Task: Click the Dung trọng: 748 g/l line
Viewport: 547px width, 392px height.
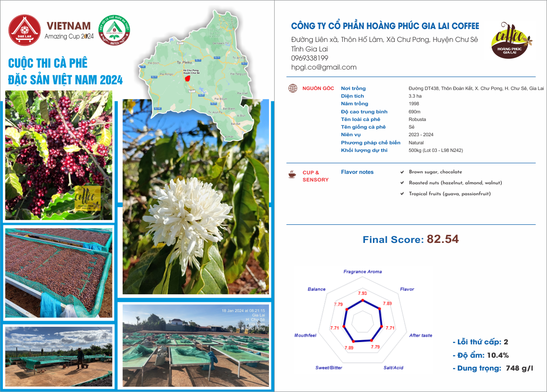Action: click(x=493, y=368)
